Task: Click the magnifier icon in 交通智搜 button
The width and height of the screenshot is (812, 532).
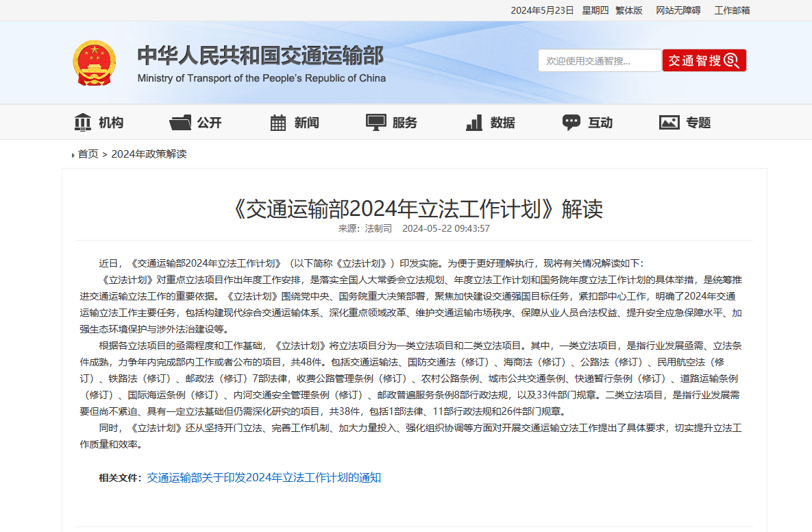Action: click(731, 60)
